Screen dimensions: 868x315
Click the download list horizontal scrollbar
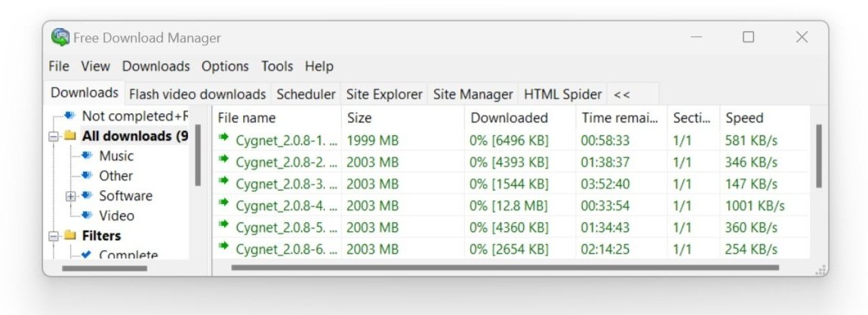[505, 268]
